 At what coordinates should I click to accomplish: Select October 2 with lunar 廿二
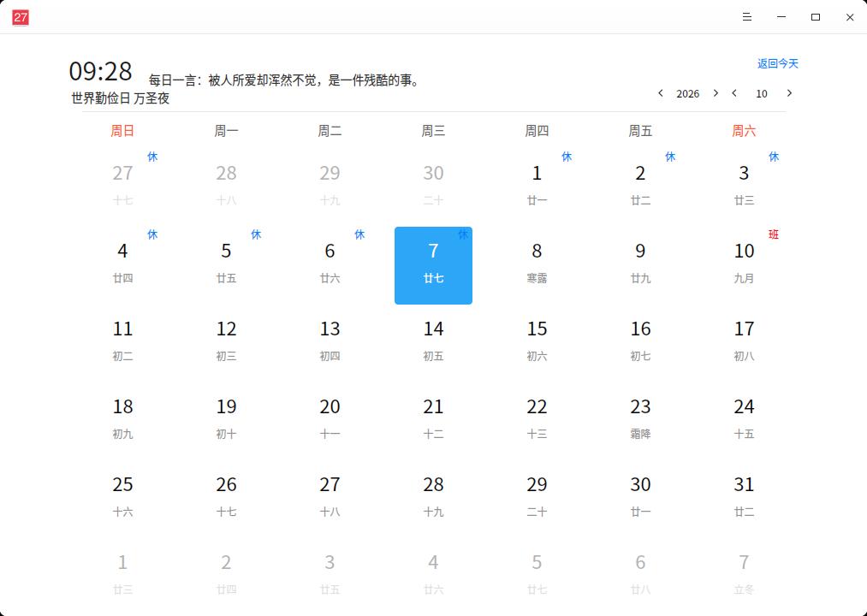pos(640,187)
